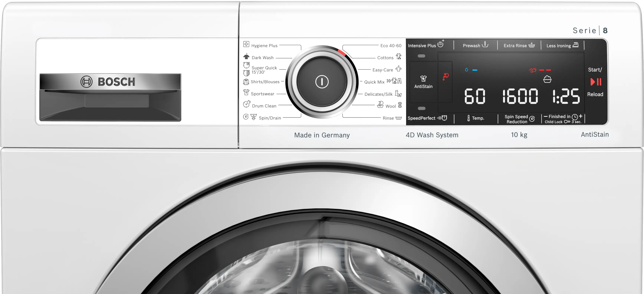
Task: Tap the Wool hand-wash icon
Action: (380, 104)
